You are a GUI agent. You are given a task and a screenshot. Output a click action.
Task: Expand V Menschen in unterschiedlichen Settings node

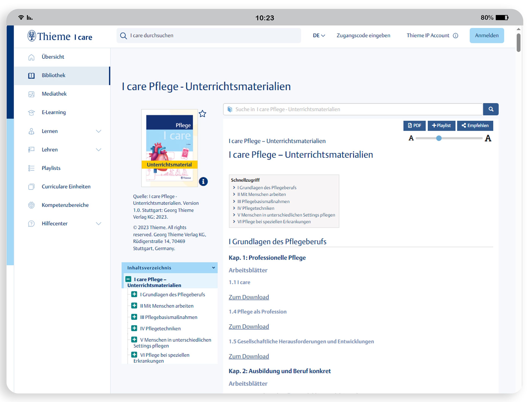click(134, 340)
